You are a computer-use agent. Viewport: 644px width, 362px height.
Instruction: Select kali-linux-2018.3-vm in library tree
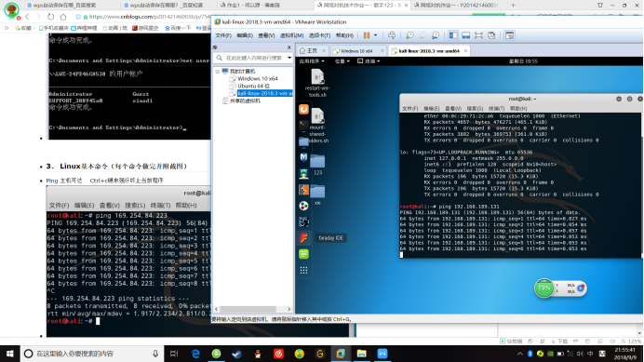pos(264,93)
